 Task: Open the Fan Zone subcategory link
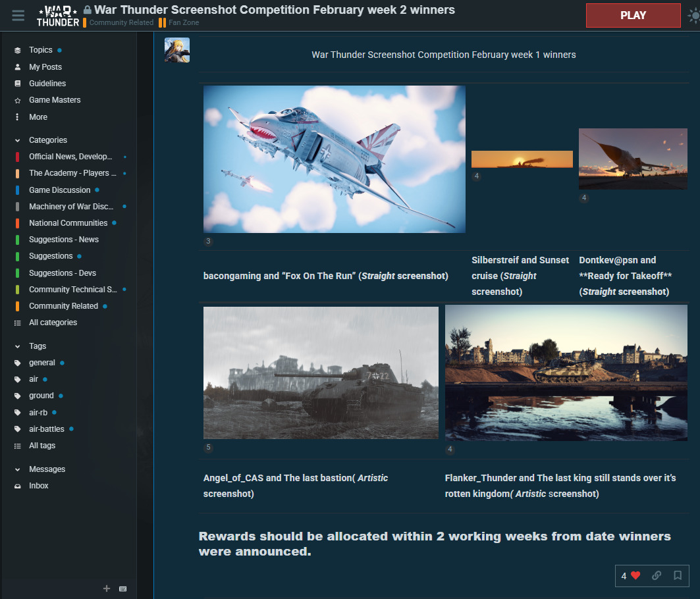tap(183, 23)
